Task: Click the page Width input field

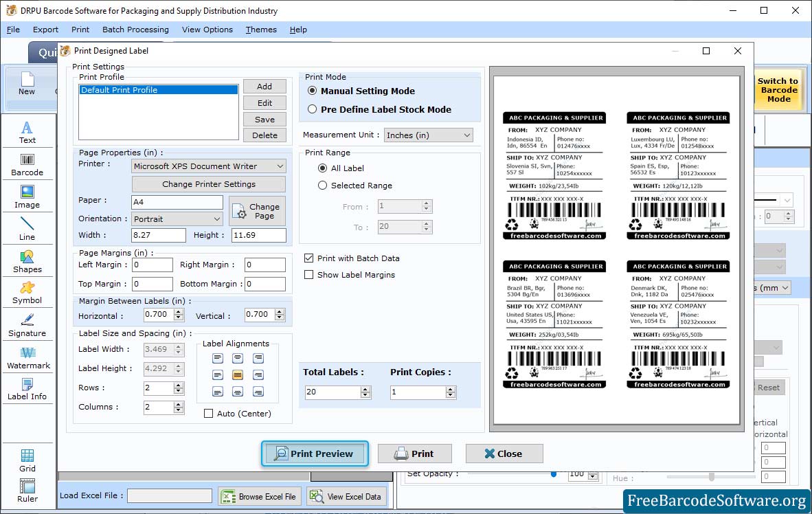Action: (x=159, y=235)
